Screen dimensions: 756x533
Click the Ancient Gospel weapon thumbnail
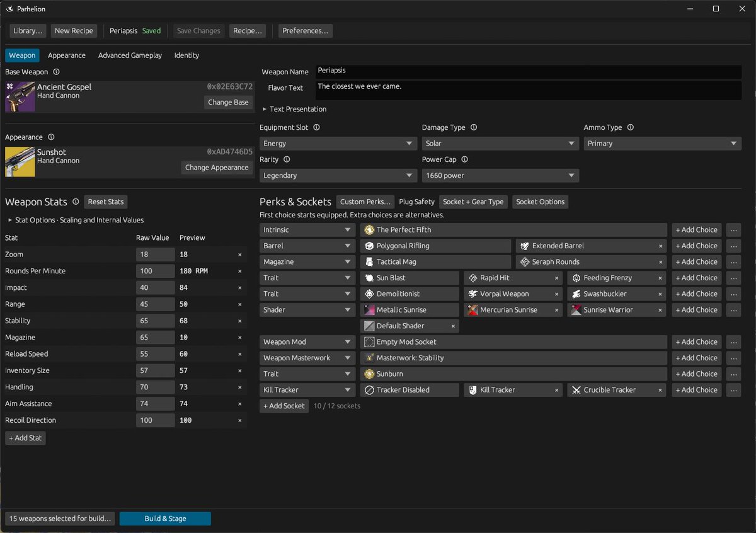pyautogui.click(x=20, y=96)
